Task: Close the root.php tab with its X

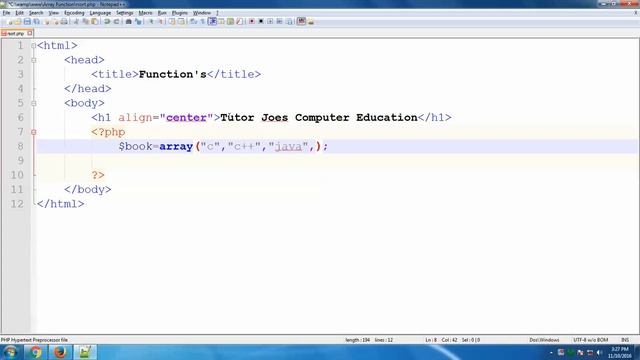Action: (x=30, y=33)
